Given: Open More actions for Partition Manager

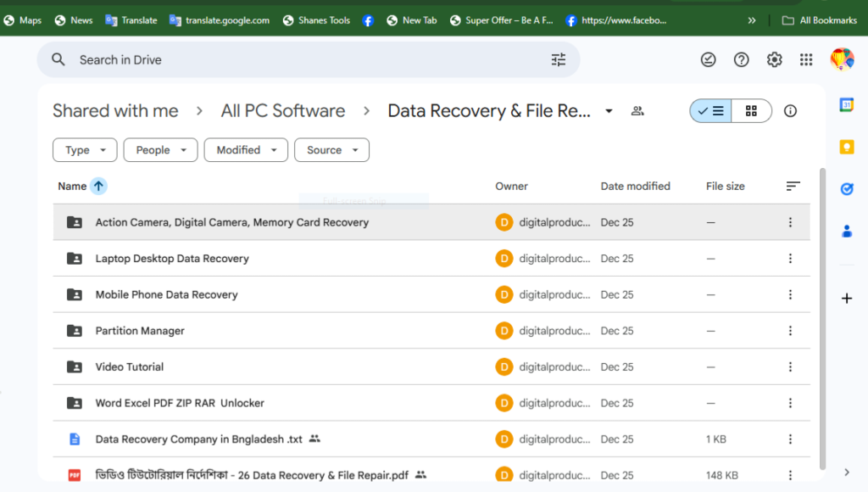Looking at the screenshot, I should [x=790, y=331].
